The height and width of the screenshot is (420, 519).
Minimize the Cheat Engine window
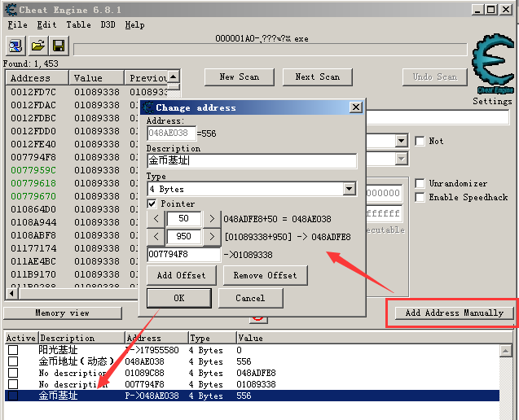click(477, 10)
